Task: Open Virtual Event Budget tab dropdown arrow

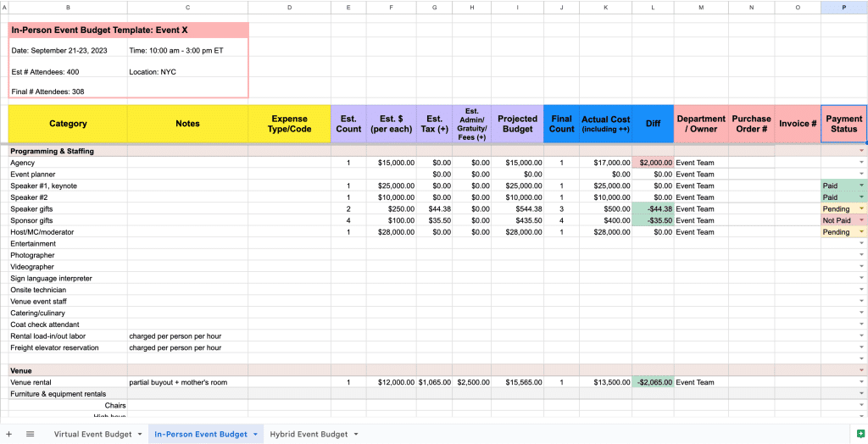Action: tap(140, 434)
